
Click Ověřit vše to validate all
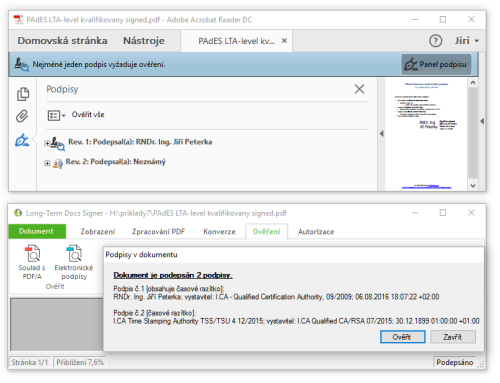click(88, 115)
